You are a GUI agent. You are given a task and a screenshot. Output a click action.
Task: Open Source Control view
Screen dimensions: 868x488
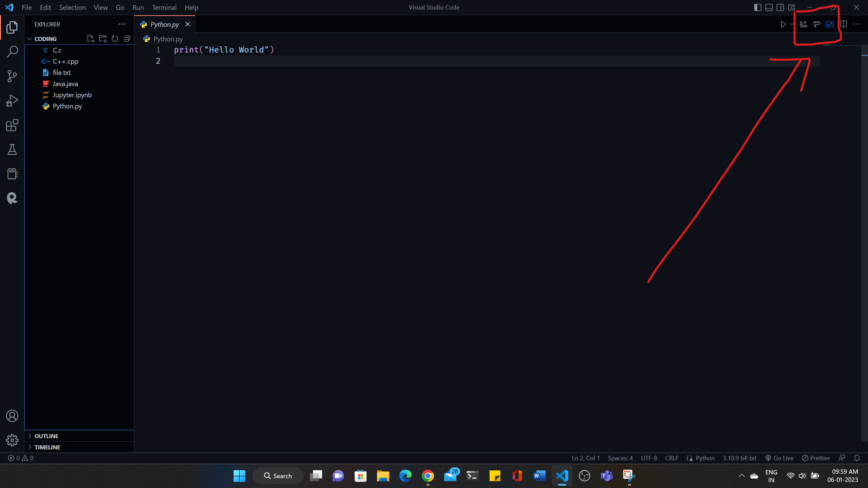tap(12, 76)
